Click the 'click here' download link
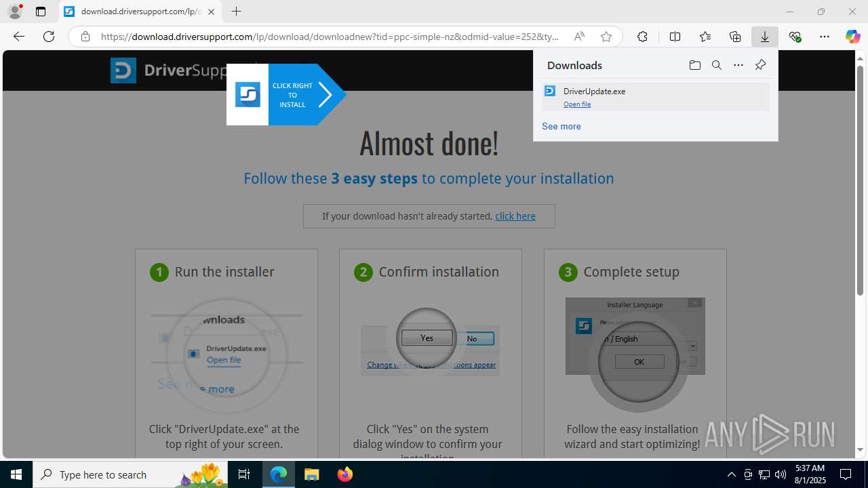The width and height of the screenshot is (868, 488). (515, 216)
